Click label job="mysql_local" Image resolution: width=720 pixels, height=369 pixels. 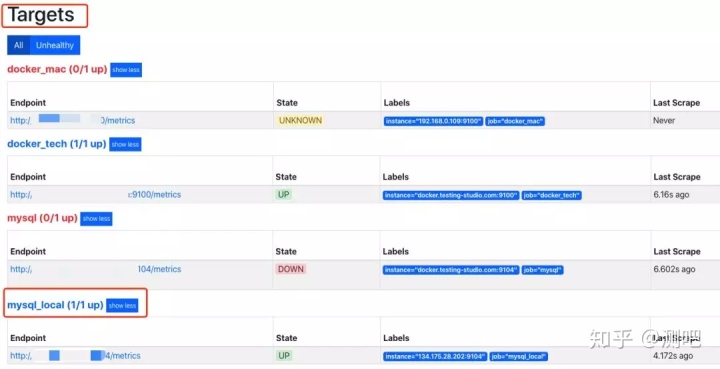click(519, 357)
